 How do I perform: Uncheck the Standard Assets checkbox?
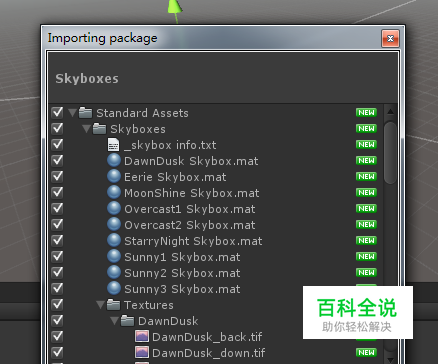point(57,112)
